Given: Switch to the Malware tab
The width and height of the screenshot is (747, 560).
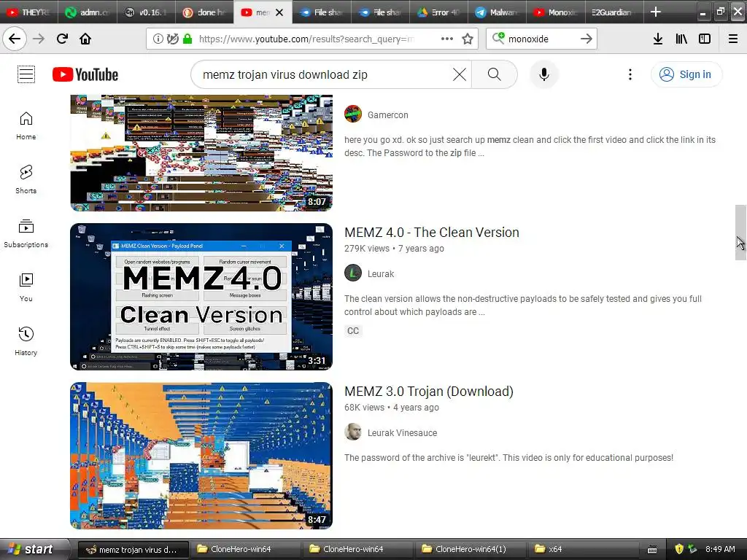Looking at the screenshot, I should [x=498, y=12].
